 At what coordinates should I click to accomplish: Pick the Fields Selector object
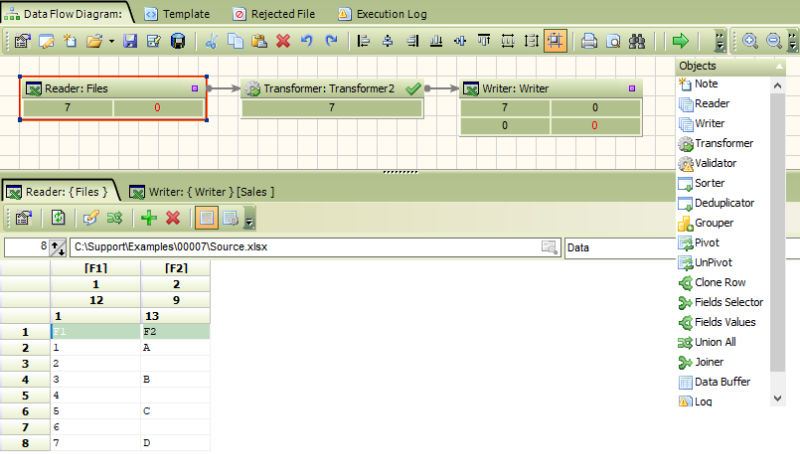click(721, 302)
